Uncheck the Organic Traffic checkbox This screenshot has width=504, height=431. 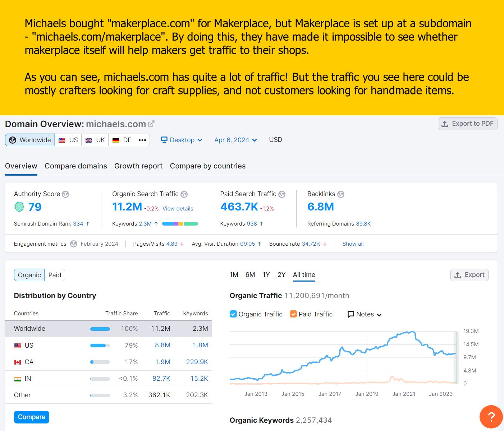(233, 314)
